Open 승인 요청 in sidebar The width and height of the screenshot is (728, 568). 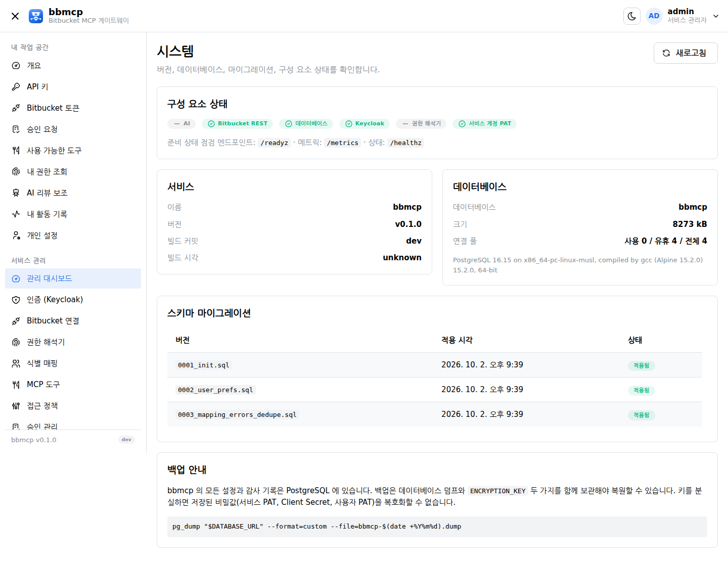point(73,129)
